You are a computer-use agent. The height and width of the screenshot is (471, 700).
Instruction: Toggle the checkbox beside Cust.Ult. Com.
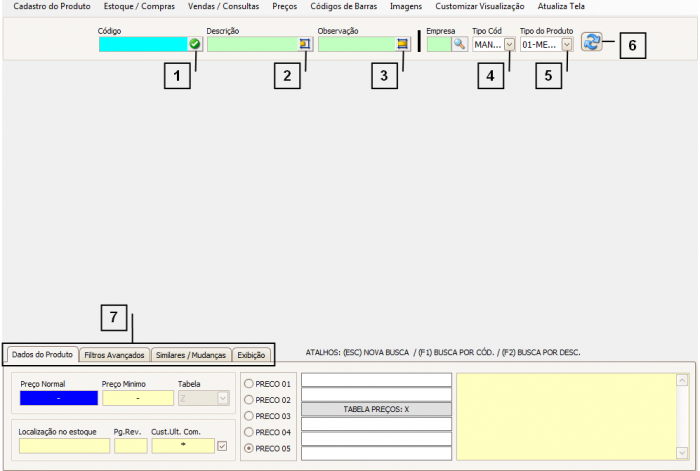pyautogui.click(x=222, y=446)
